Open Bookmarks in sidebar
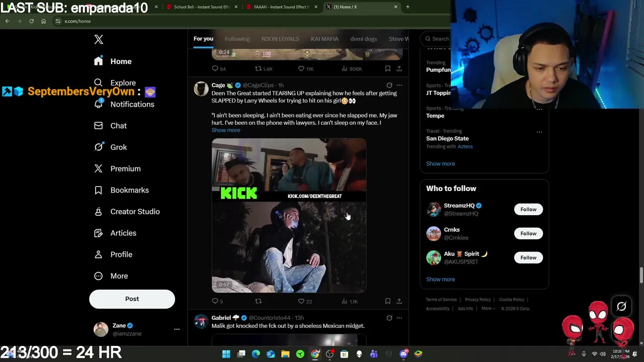644x362 pixels. coord(121,190)
